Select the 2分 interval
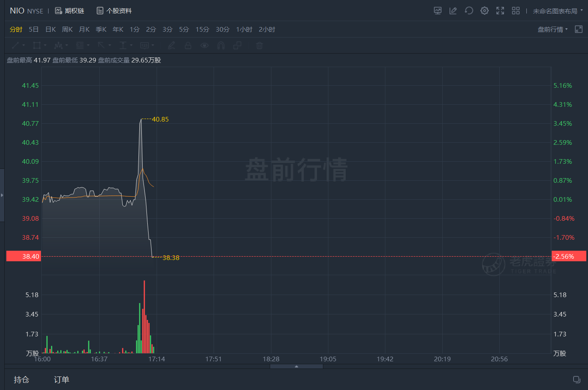588x390 pixels. 151,30
